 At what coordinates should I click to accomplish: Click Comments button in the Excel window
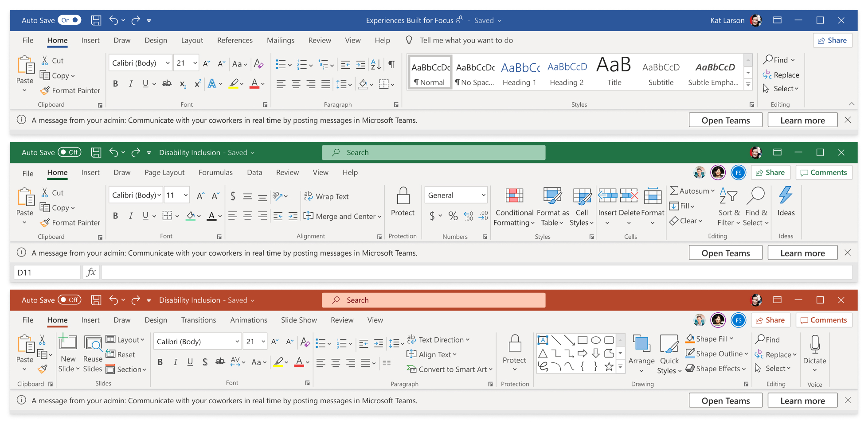824,173
